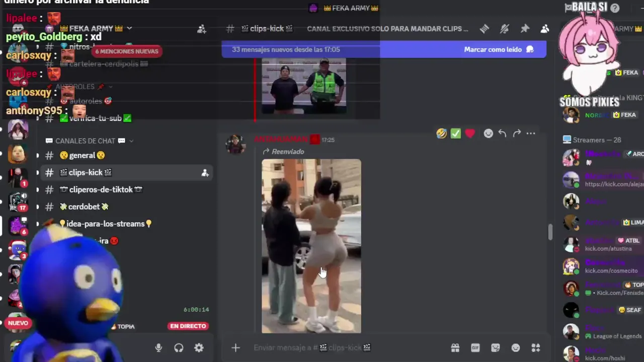644x362 pixels.
Task: Open member playing League of Legends
Action: pyautogui.click(x=603, y=332)
